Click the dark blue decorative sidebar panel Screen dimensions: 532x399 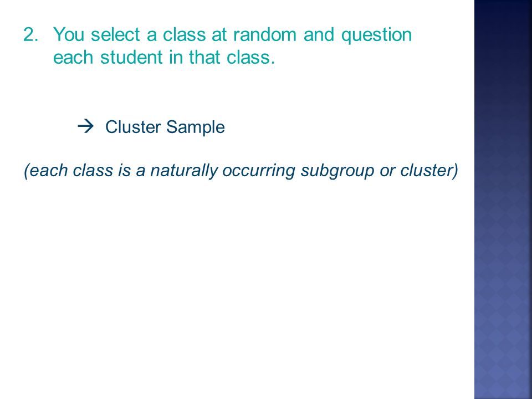click(503, 199)
